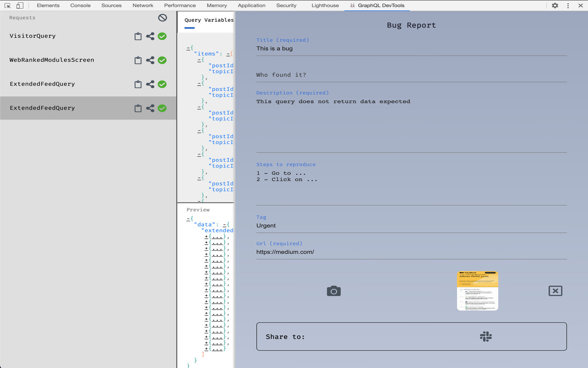Focus the "Who found it?" field
Image resolution: width=588 pixels, height=368 pixels.
pyautogui.click(x=412, y=75)
